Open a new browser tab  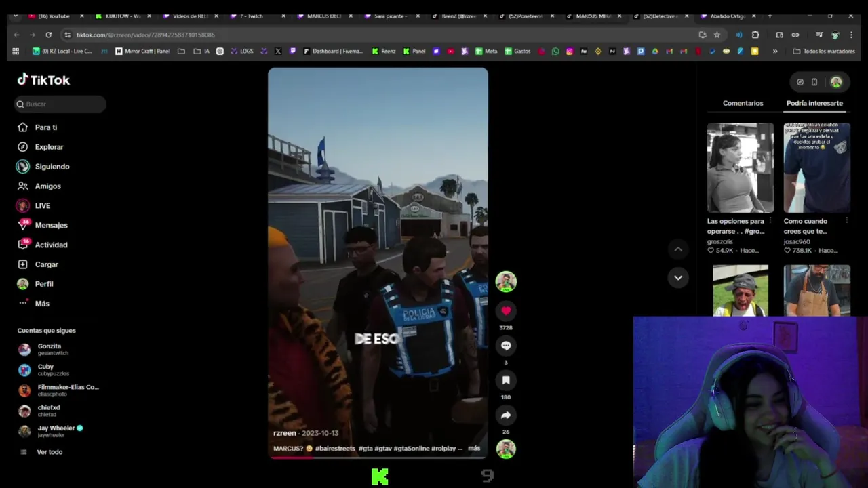click(770, 16)
